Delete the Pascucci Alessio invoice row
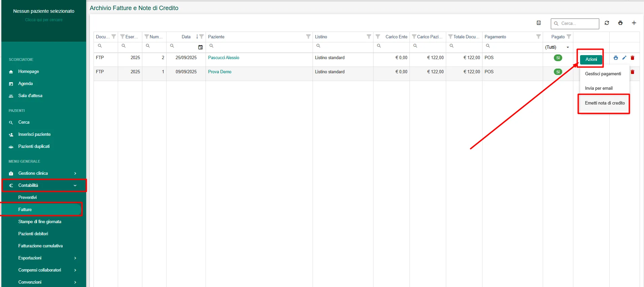 pos(632,58)
